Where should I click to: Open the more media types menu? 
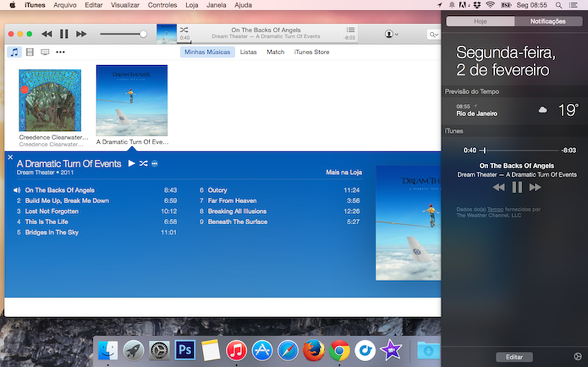[x=59, y=52]
